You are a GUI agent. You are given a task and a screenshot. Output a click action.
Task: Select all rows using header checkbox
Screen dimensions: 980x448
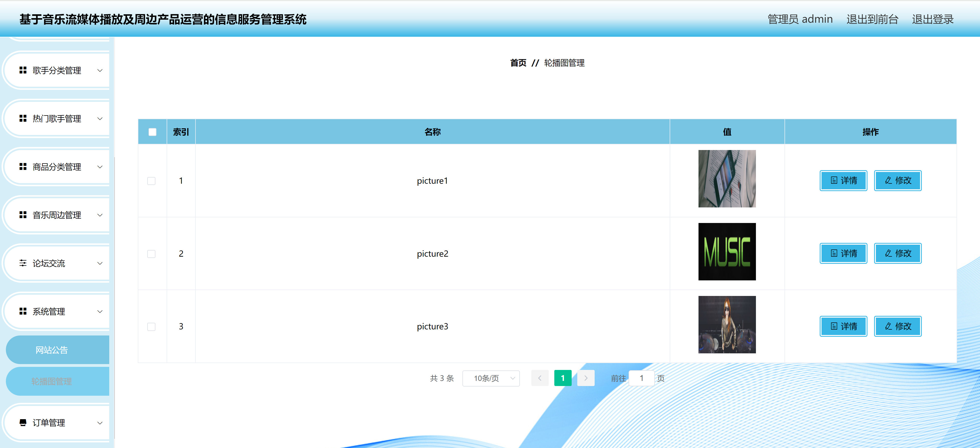152,132
